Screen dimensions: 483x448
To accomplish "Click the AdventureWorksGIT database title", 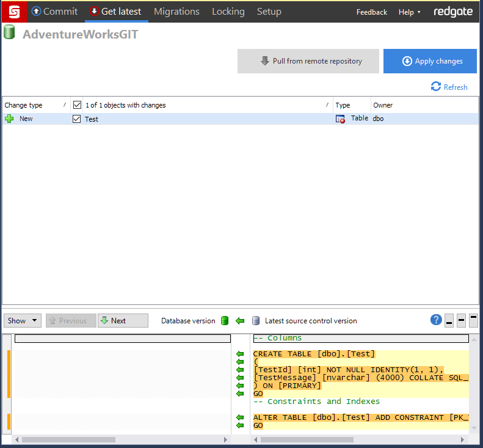I will [x=81, y=34].
